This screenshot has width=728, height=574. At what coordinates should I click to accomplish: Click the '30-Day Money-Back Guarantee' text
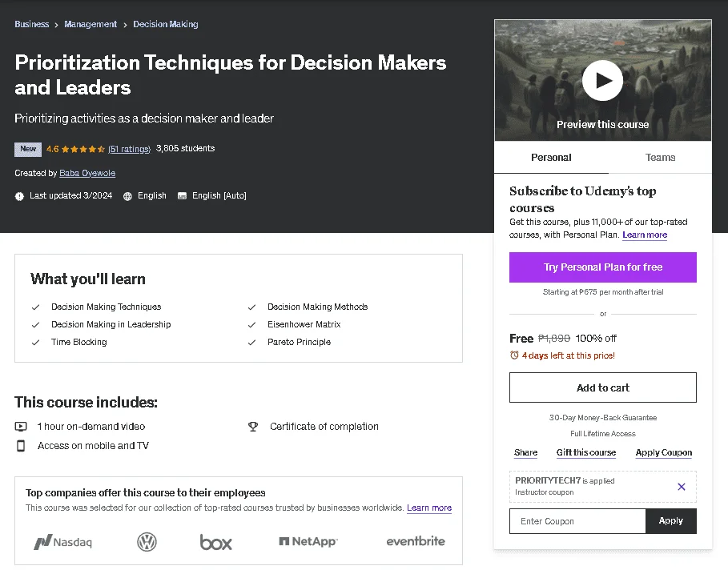coord(602,418)
